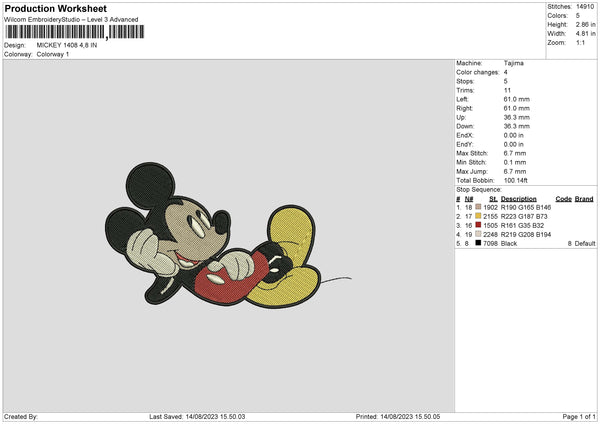
Task: Click the tan swatch for thread 1902
Action: click(x=478, y=207)
